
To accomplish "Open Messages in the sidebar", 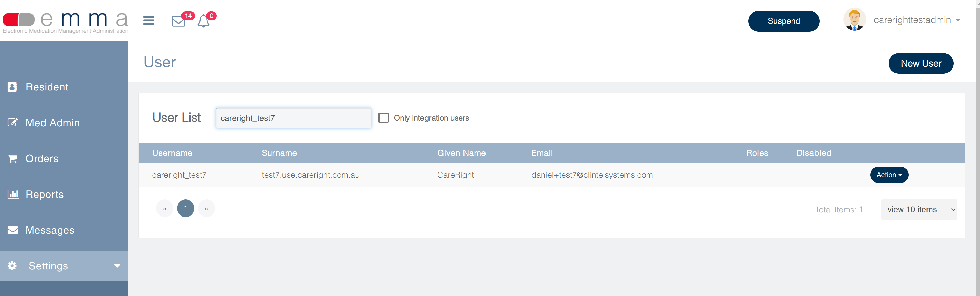I will (x=50, y=230).
